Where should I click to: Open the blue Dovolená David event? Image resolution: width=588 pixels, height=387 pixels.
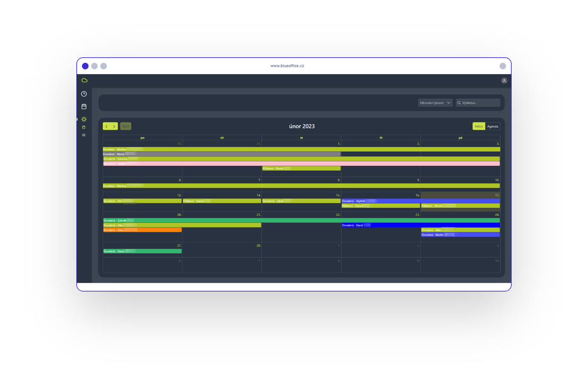point(420,225)
